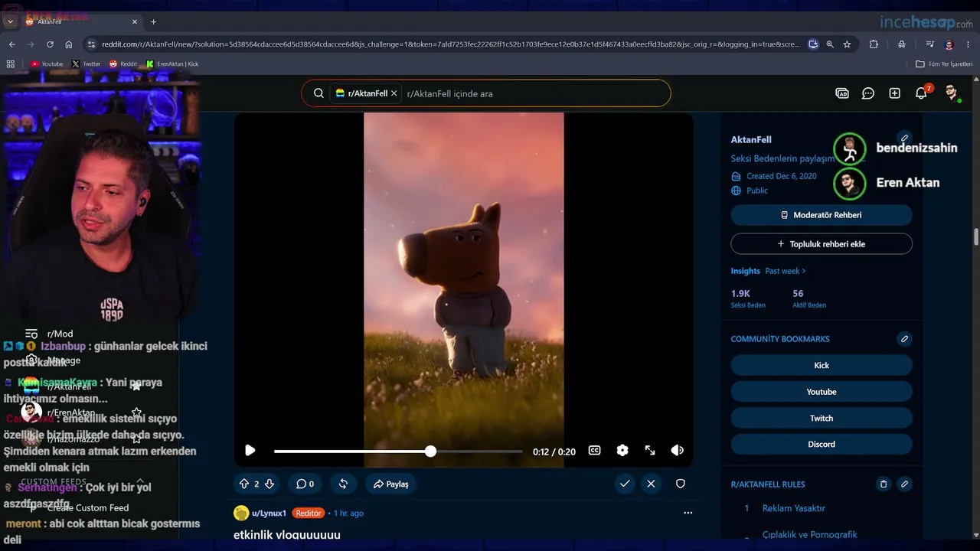Open r/ErenAktan community in sidebar

pos(70,413)
